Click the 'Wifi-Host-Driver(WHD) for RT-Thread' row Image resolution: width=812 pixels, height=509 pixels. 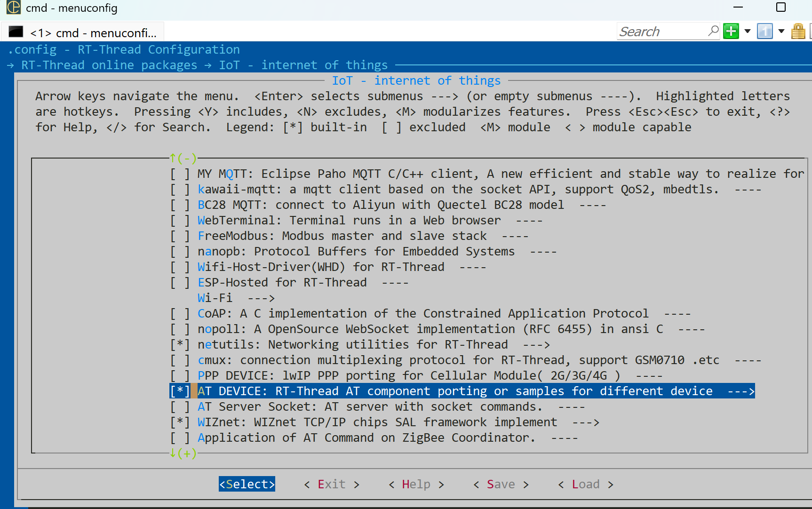(328, 267)
